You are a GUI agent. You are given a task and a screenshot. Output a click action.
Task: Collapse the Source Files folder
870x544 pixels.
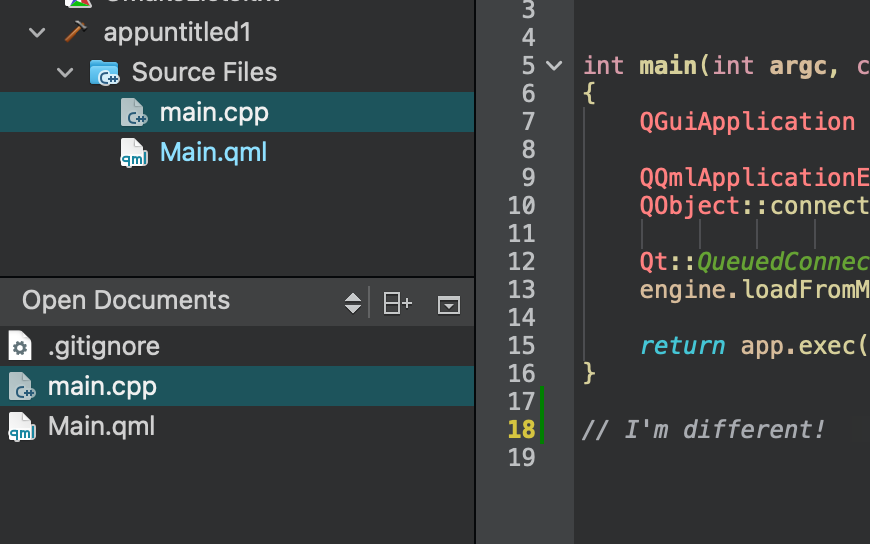click(x=66, y=73)
